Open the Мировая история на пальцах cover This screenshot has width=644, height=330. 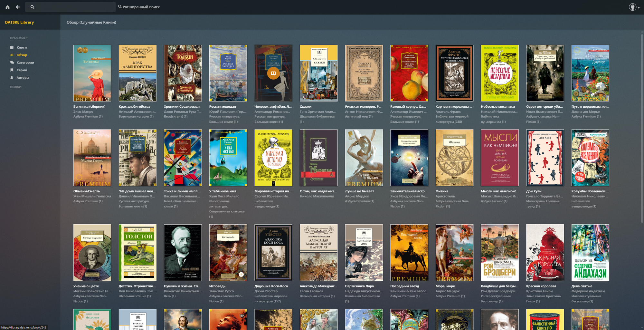[273, 158]
